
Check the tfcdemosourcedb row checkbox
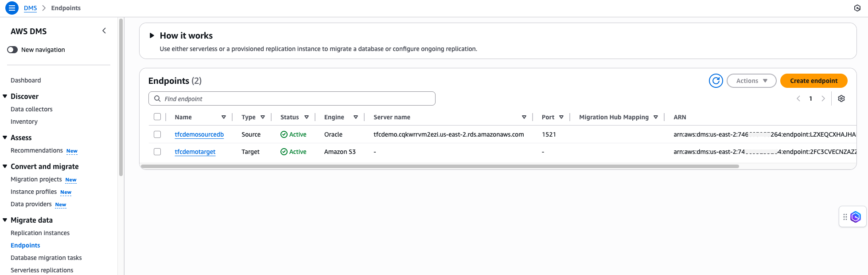157,134
